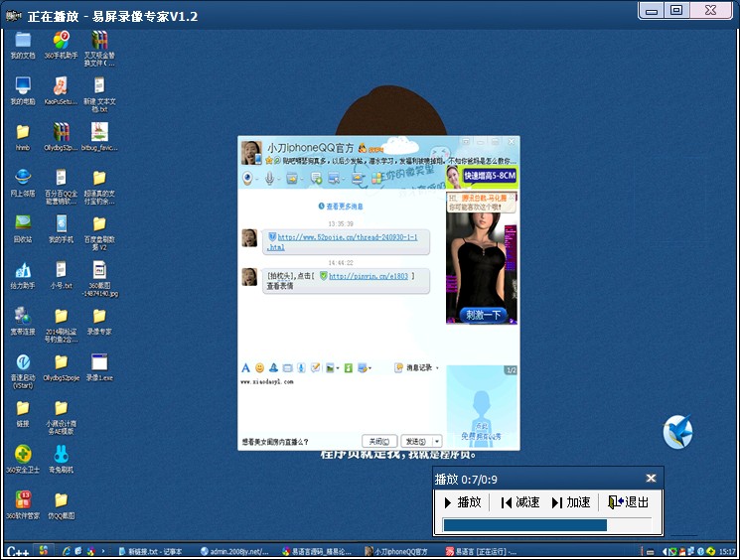Open the 360安全卫士 desktop icon

pos(23,460)
